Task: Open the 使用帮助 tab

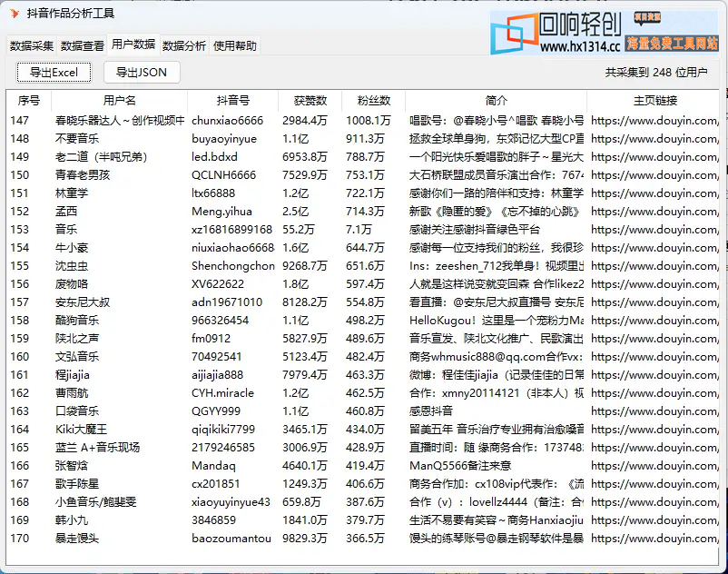Action: 234,46
